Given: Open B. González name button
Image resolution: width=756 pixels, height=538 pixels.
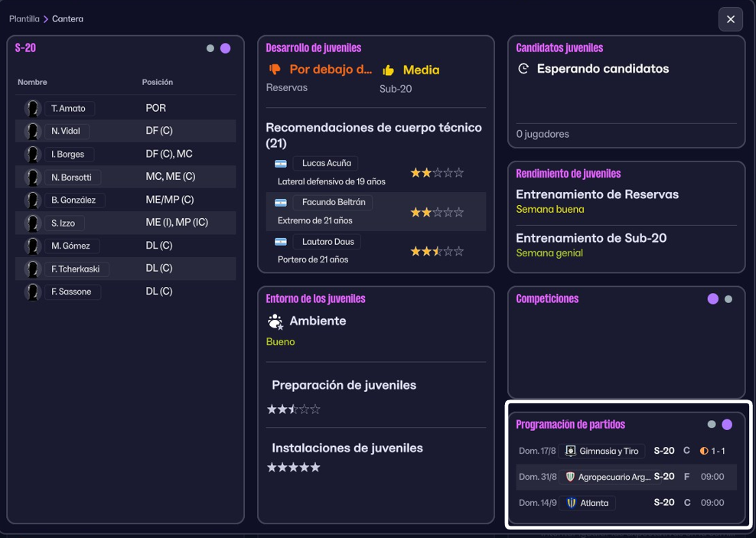Looking at the screenshot, I should 74,200.
